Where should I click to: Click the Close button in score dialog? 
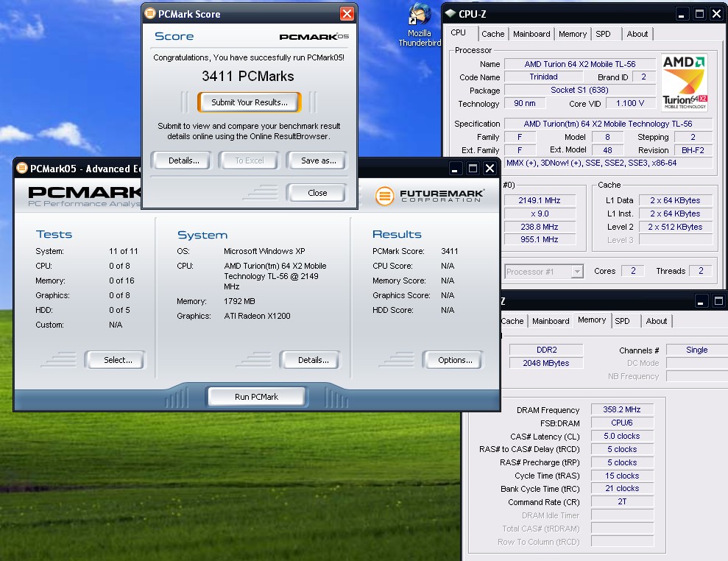(x=317, y=193)
